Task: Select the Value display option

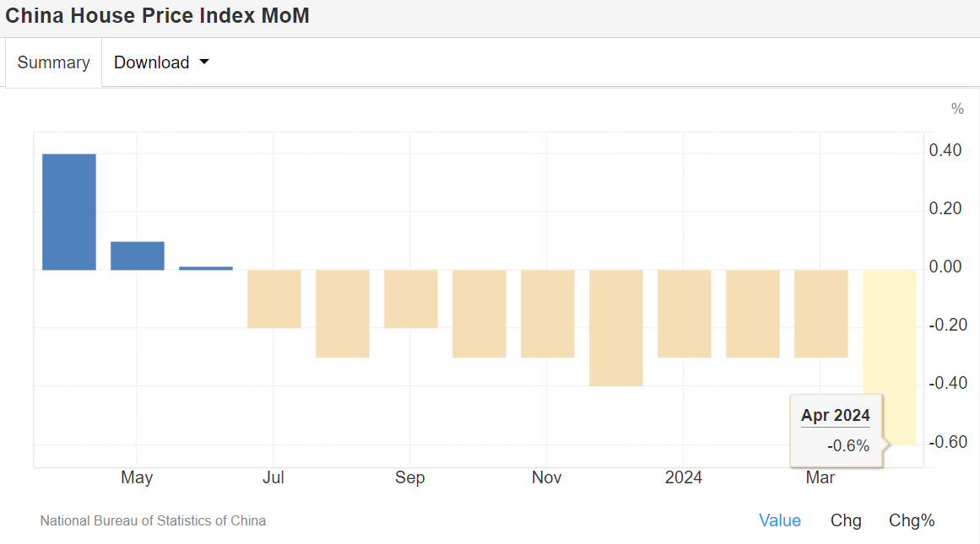Action: (x=779, y=520)
